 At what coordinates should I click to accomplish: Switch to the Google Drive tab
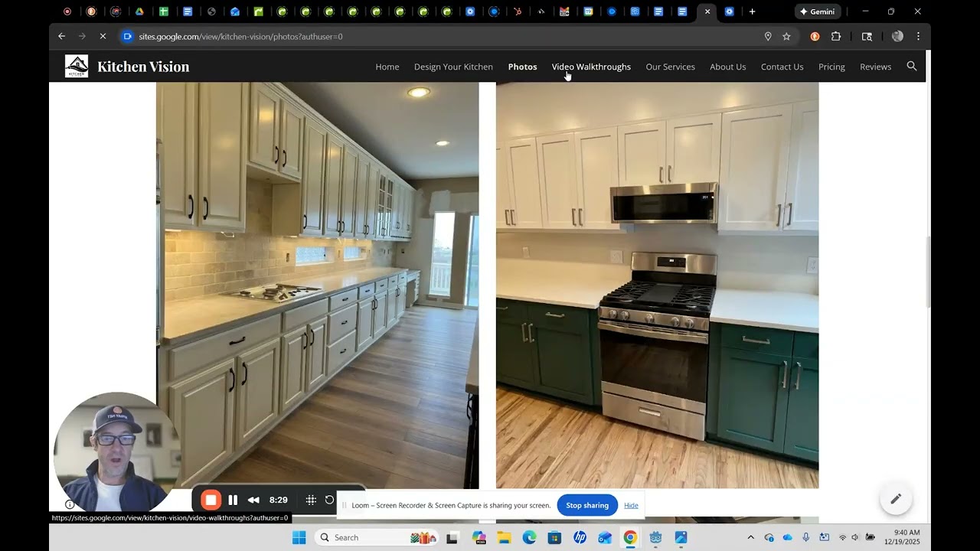click(x=139, y=11)
